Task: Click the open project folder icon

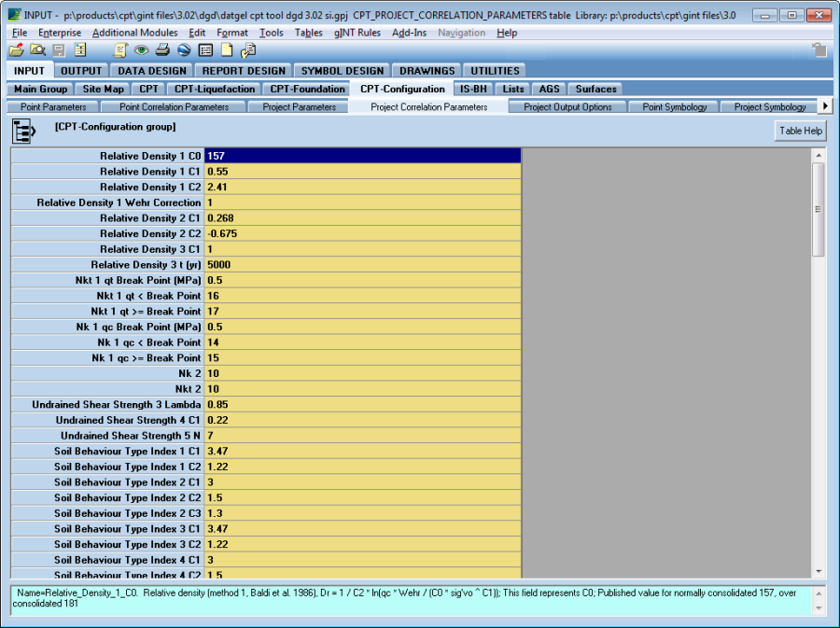Action: point(16,50)
